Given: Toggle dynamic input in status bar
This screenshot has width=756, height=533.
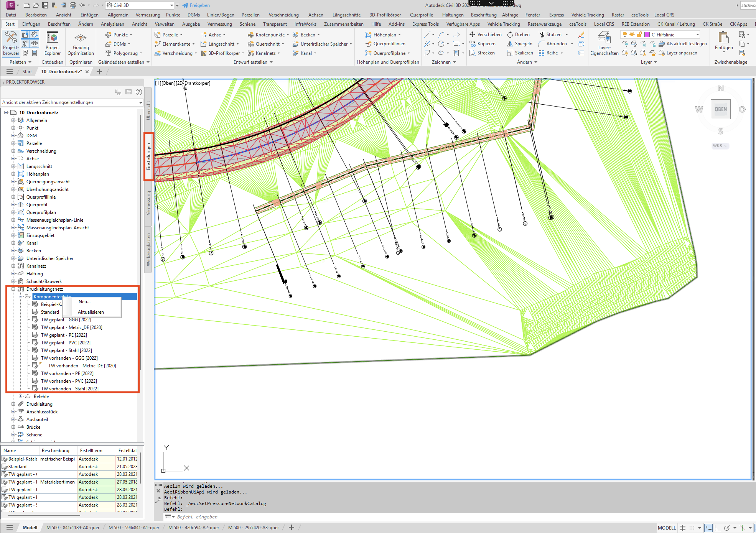Looking at the screenshot, I should [708, 528].
